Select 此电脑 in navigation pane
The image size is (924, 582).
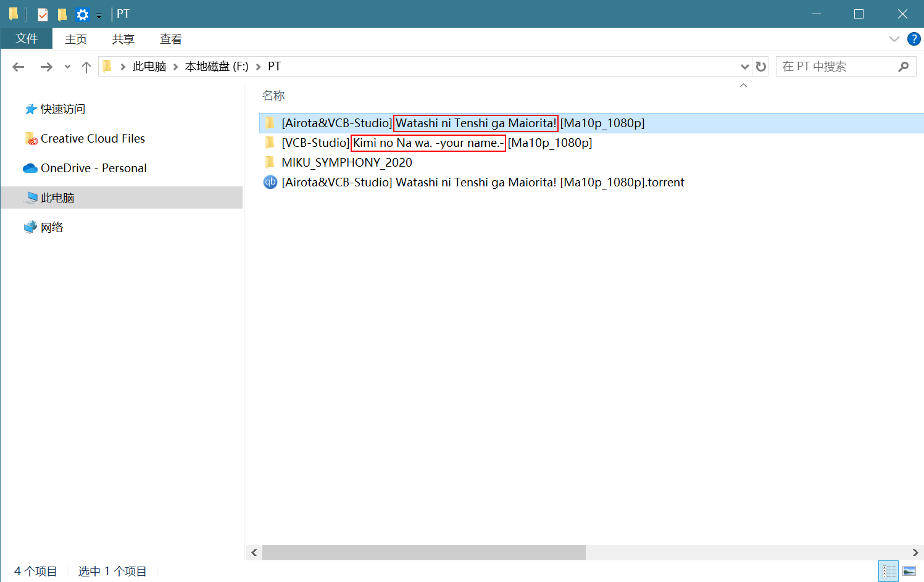122,197
